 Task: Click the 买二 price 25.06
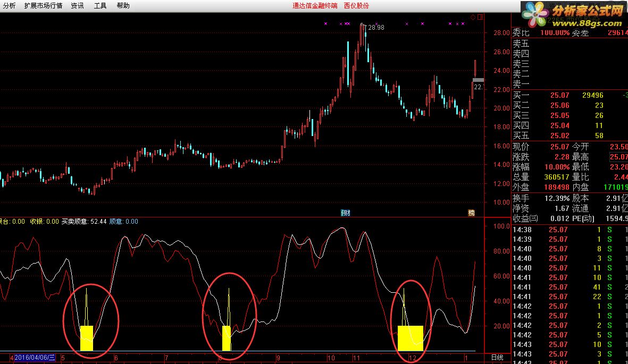(x=559, y=105)
